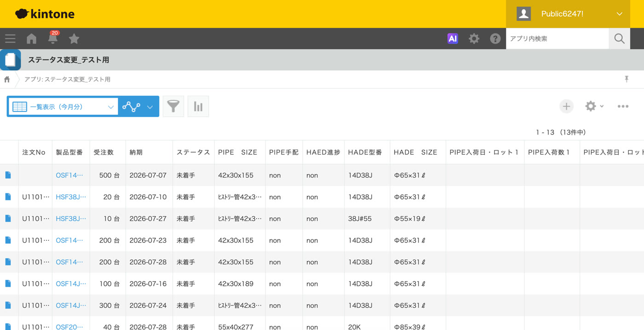
Task: Open record details for 2026-07-07 row
Action: pyautogui.click(x=8, y=175)
